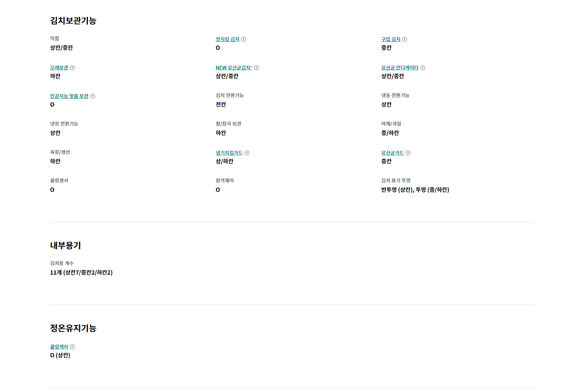Follow the 유산균가드 link
581x392 pixels.
392,153
